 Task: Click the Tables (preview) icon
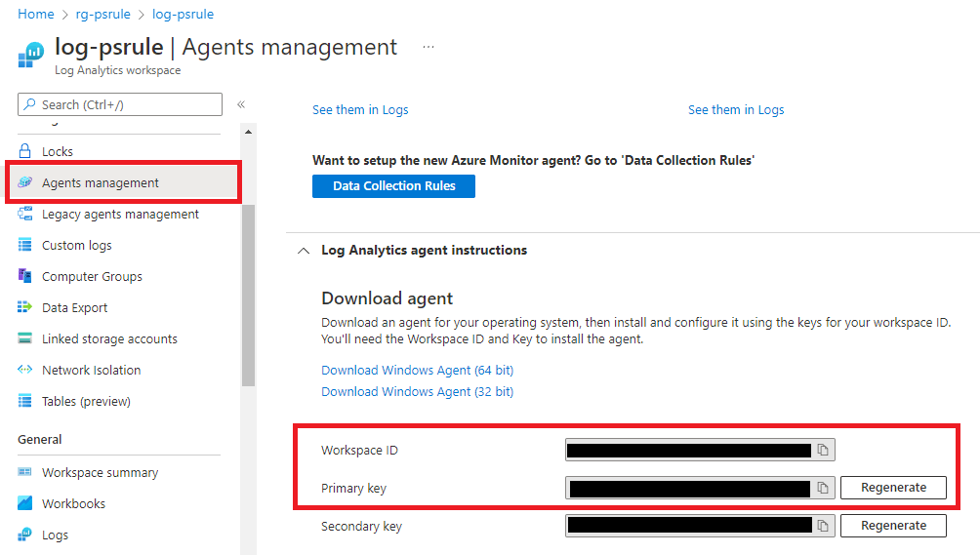25,401
